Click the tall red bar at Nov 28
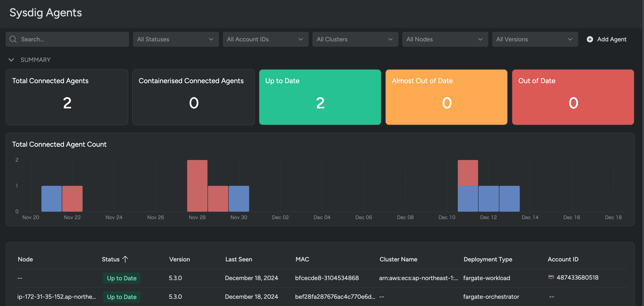Screen dimensions: 644x306 pos(197,185)
